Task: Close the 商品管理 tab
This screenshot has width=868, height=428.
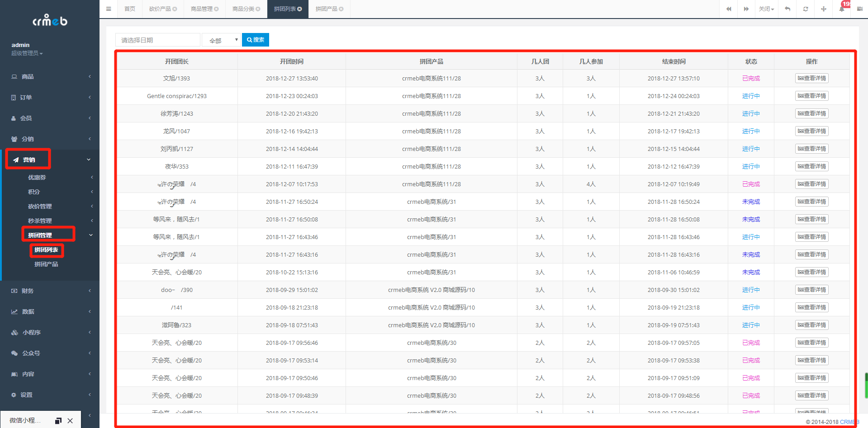Action: pyautogui.click(x=217, y=9)
